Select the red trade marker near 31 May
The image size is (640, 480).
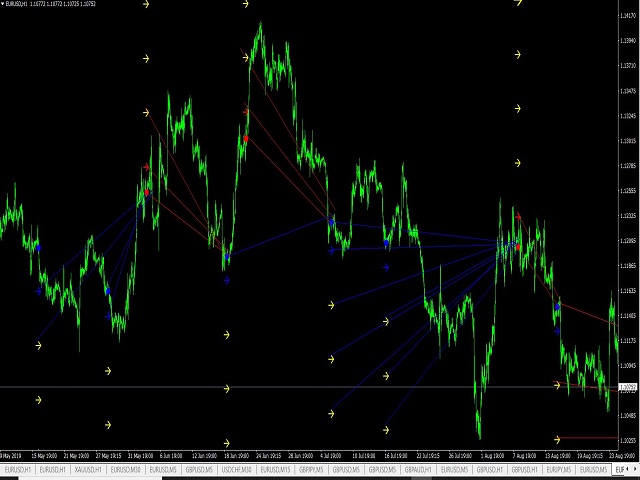coord(147,192)
